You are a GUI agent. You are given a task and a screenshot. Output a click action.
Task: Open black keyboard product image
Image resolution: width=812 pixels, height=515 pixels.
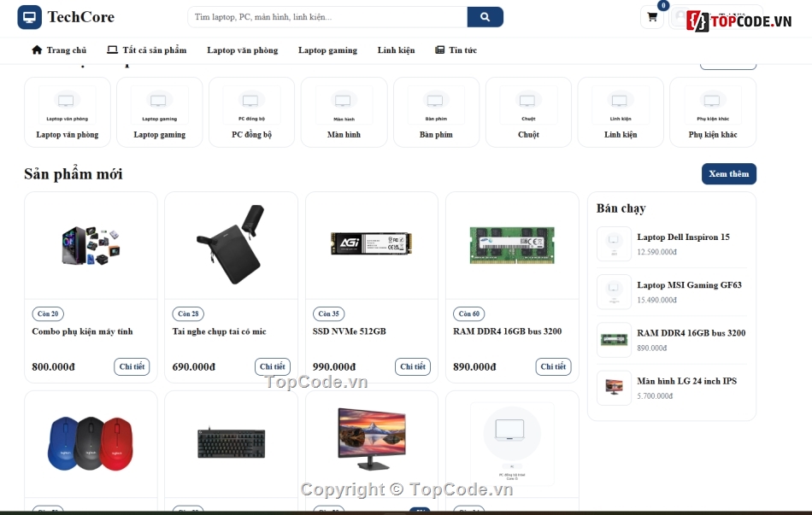coord(231,442)
